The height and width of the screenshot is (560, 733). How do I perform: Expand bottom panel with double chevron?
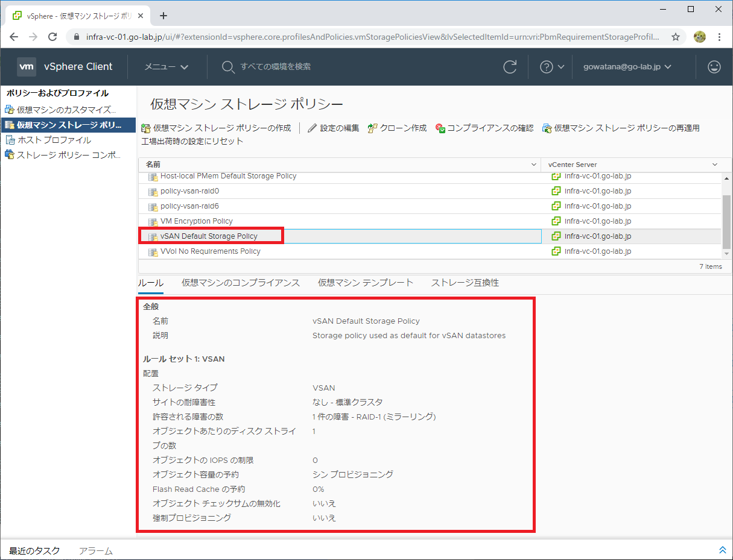click(x=723, y=550)
